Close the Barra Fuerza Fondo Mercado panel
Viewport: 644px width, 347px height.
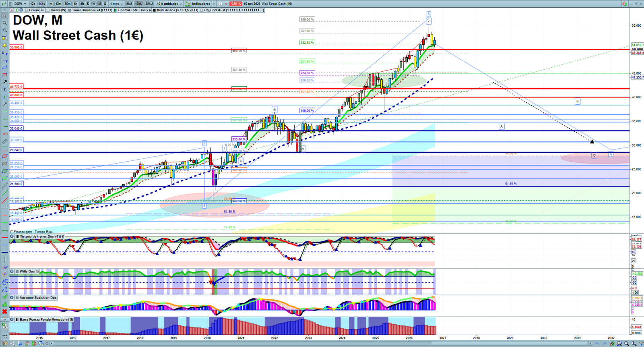coord(12,320)
